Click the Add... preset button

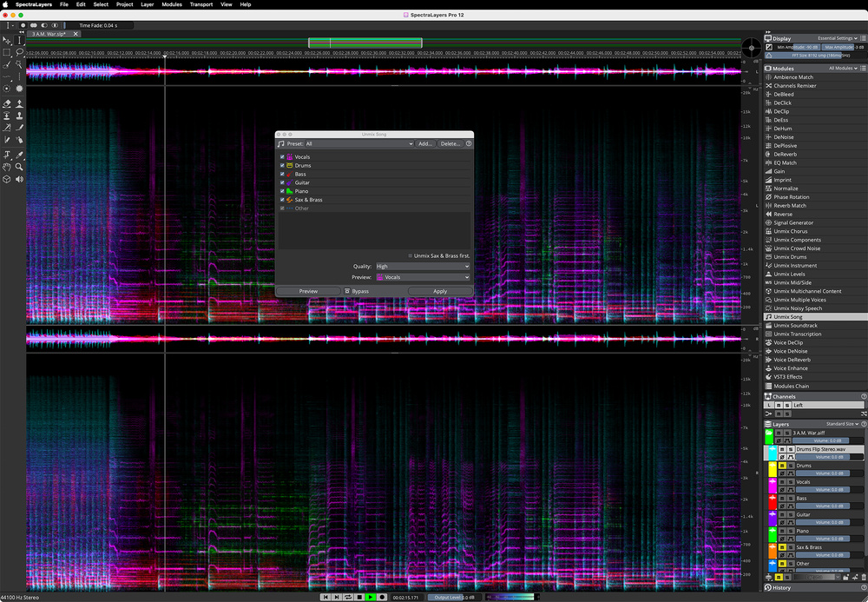pos(424,143)
